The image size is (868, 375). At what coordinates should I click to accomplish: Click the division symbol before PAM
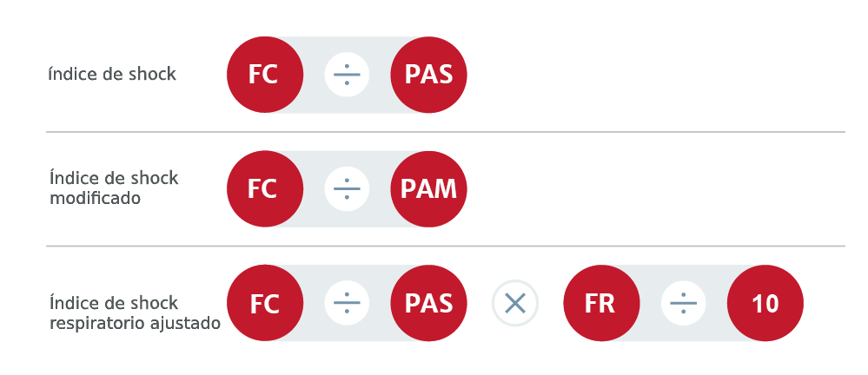click(347, 188)
